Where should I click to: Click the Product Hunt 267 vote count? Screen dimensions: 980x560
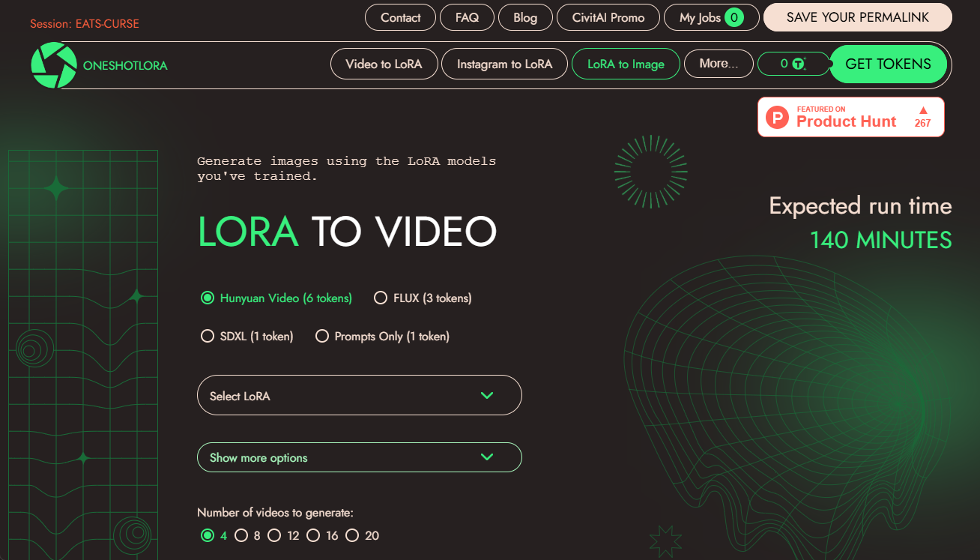(923, 123)
